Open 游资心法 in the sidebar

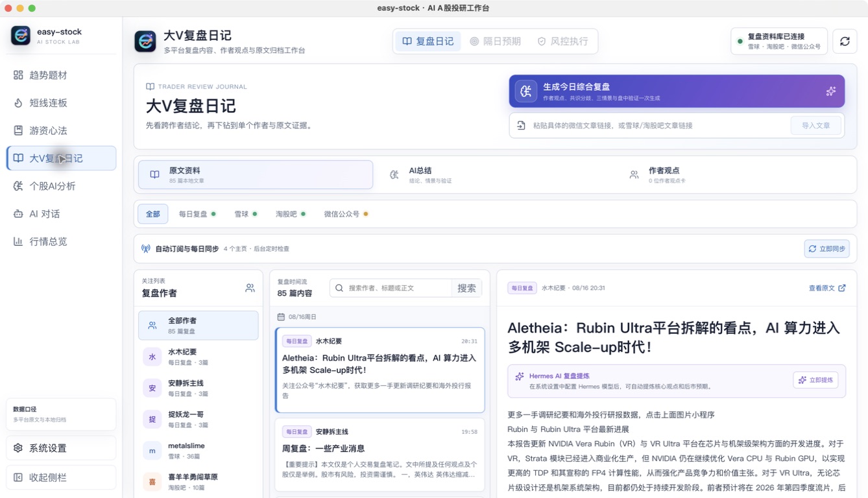[x=61, y=130]
